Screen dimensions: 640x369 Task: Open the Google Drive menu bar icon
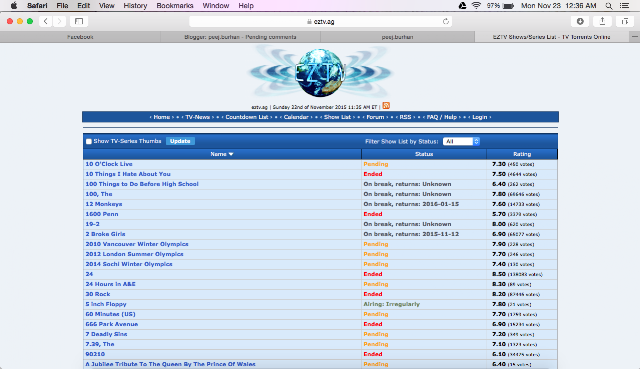462,6
